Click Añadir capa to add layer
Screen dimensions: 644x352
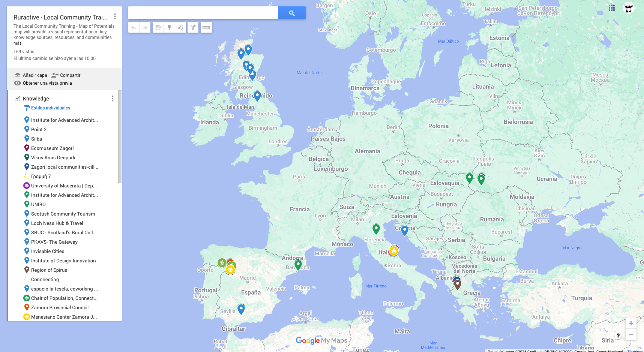31,75
